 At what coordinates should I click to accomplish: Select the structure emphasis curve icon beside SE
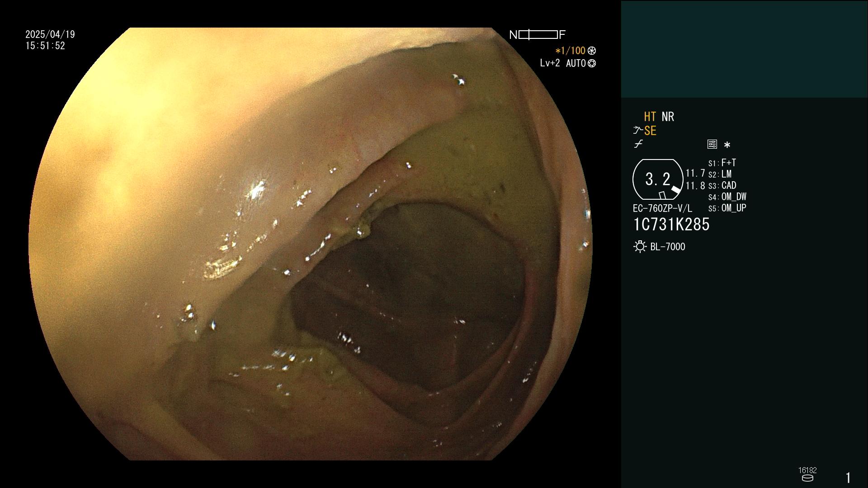point(638,131)
